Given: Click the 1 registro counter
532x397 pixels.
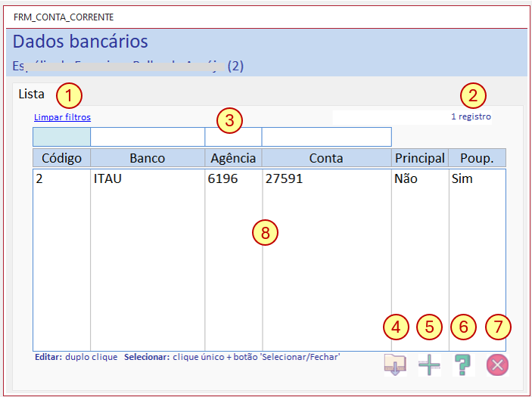Looking at the screenshot, I should pos(471,116).
